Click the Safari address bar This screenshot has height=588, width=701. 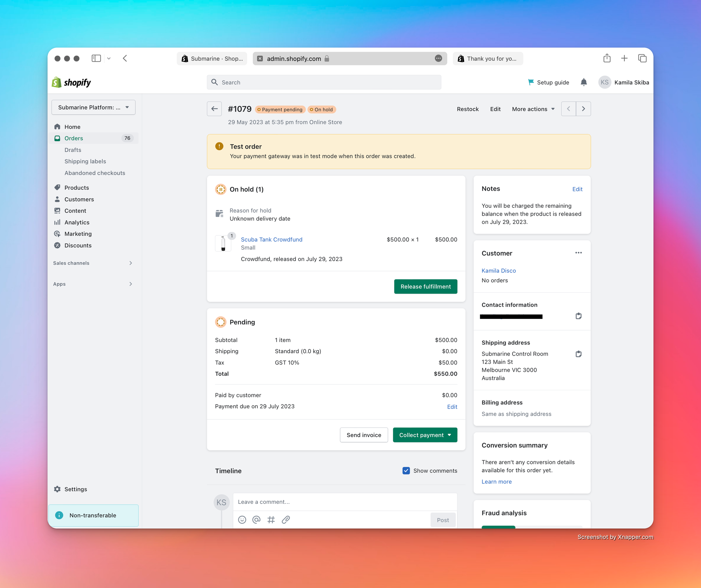[350, 59]
